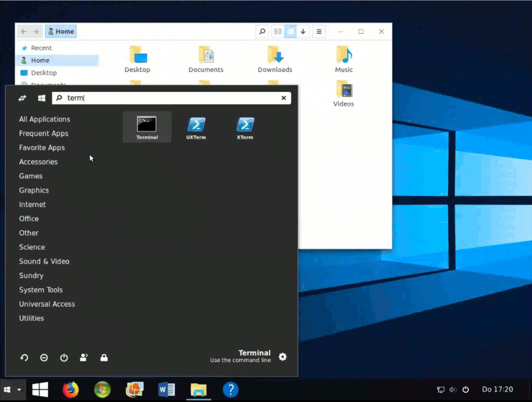Click the switch user icon

pyautogui.click(x=84, y=357)
